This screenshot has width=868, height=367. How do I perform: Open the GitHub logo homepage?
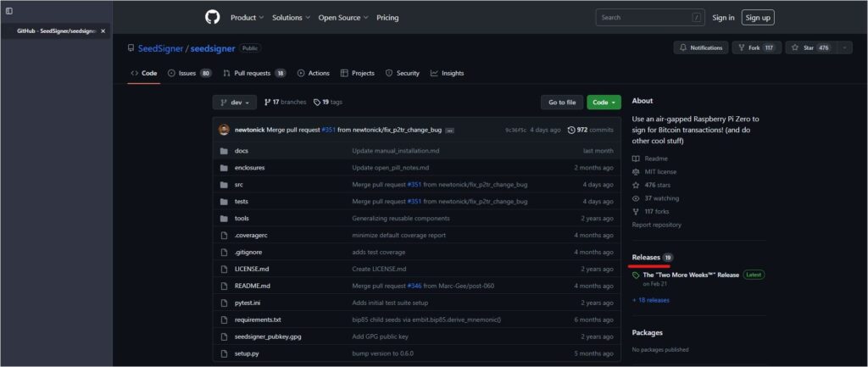[x=213, y=18]
